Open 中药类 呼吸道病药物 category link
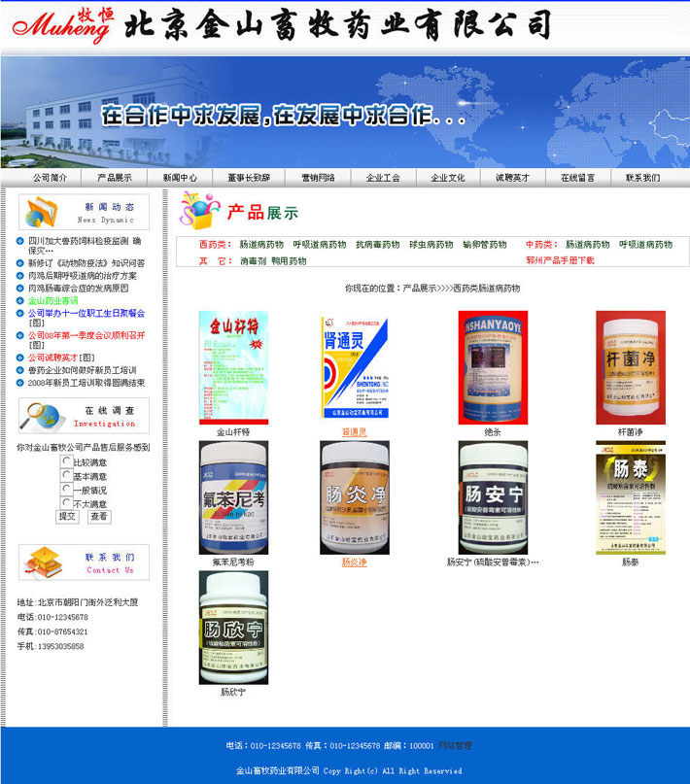 point(645,245)
